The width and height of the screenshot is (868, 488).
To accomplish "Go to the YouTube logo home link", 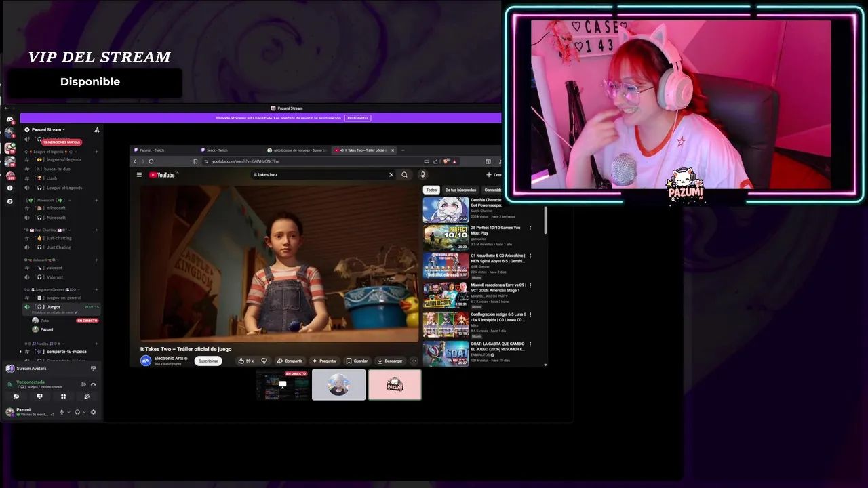I will point(162,175).
